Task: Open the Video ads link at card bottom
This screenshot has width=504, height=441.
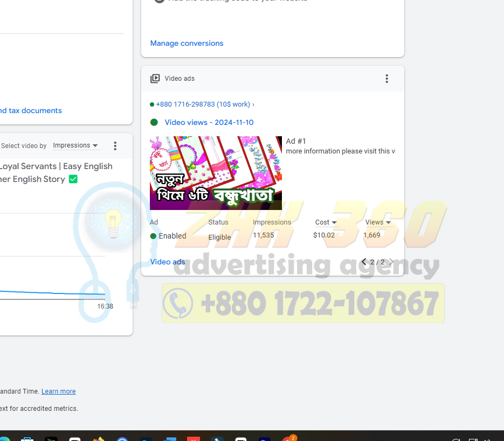Action: click(x=168, y=262)
